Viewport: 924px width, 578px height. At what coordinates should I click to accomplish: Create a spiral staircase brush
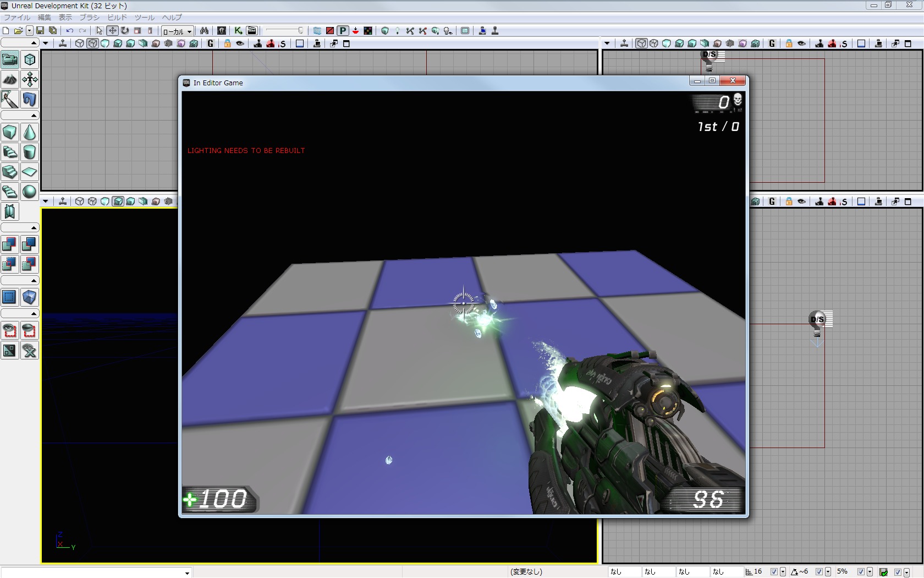pyautogui.click(x=10, y=192)
